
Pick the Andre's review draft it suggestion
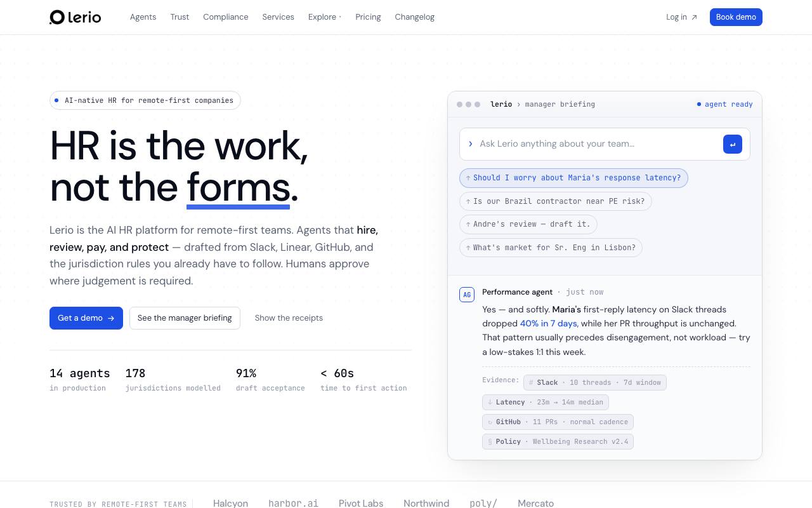528,224
